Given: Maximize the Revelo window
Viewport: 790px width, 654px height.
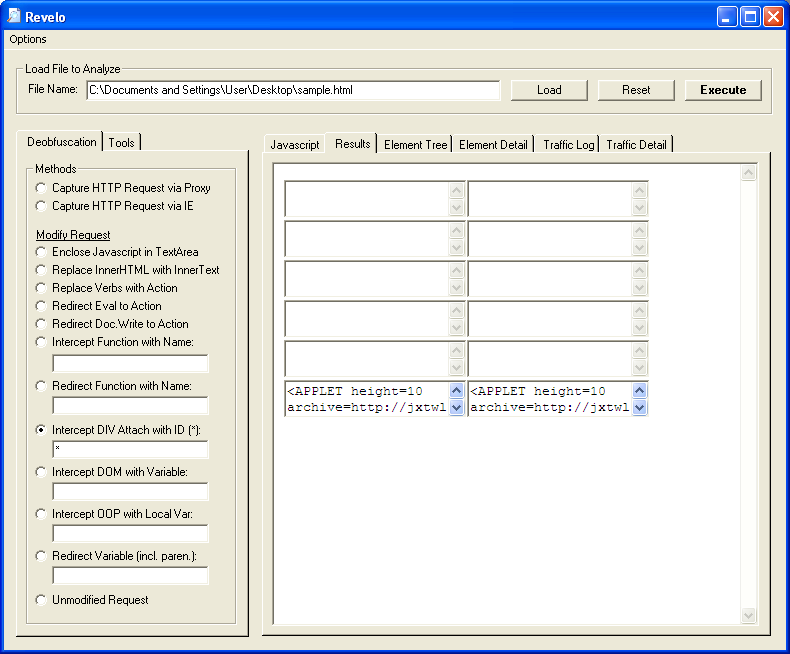Looking at the screenshot, I should [750, 17].
